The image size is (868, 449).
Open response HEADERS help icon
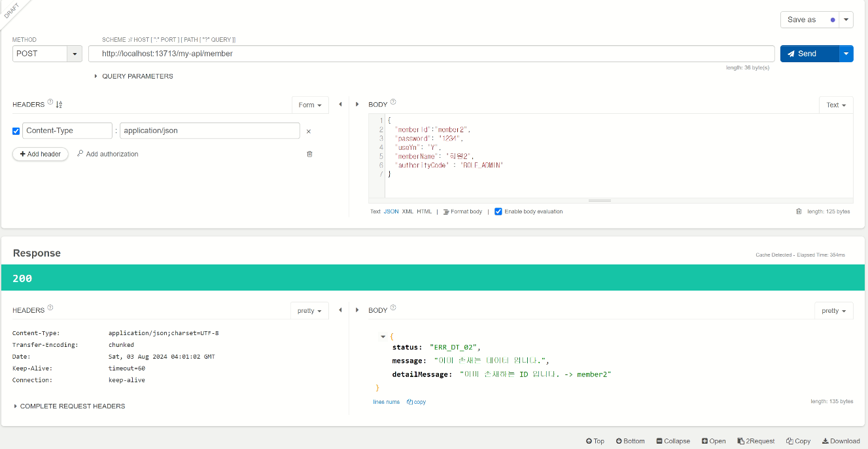pos(50,308)
